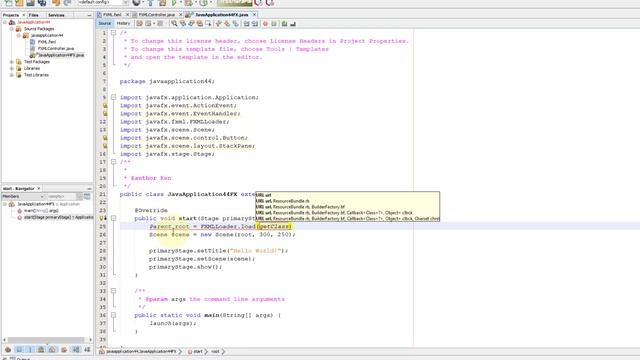640x360 pixels.
Task: Open the FXML.fxml editor tab
Action: (112, 15)
